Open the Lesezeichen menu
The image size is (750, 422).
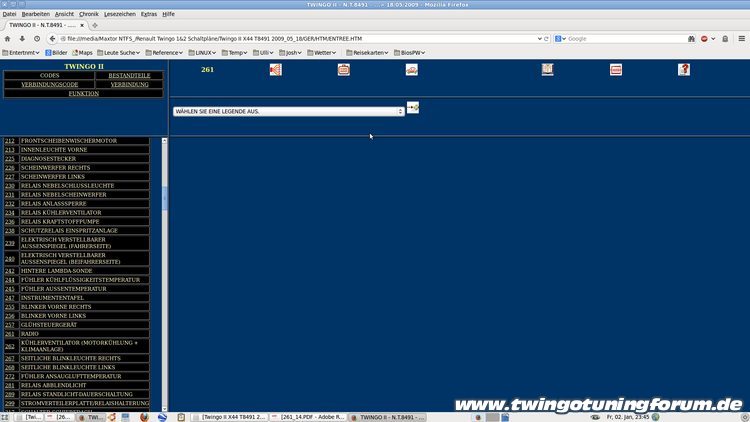(x=120, y=14)
